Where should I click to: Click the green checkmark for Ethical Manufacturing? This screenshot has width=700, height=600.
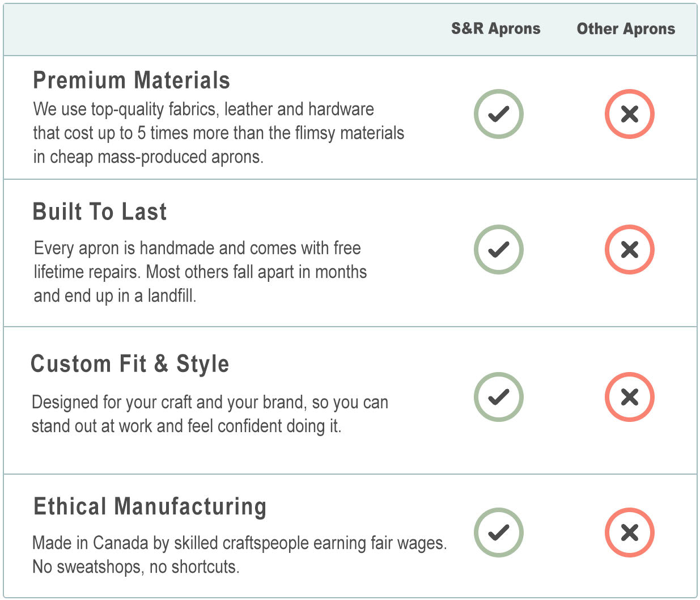click(x=498, y=532)
